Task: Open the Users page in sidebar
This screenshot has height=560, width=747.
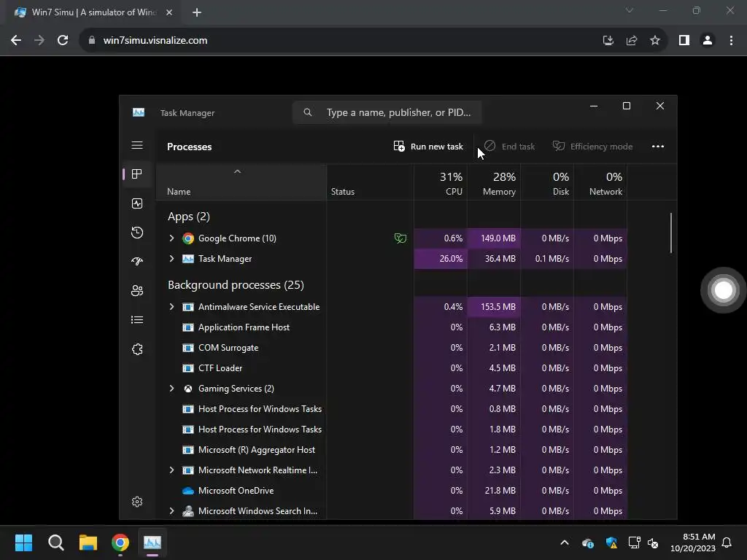Action: [137, 290]
